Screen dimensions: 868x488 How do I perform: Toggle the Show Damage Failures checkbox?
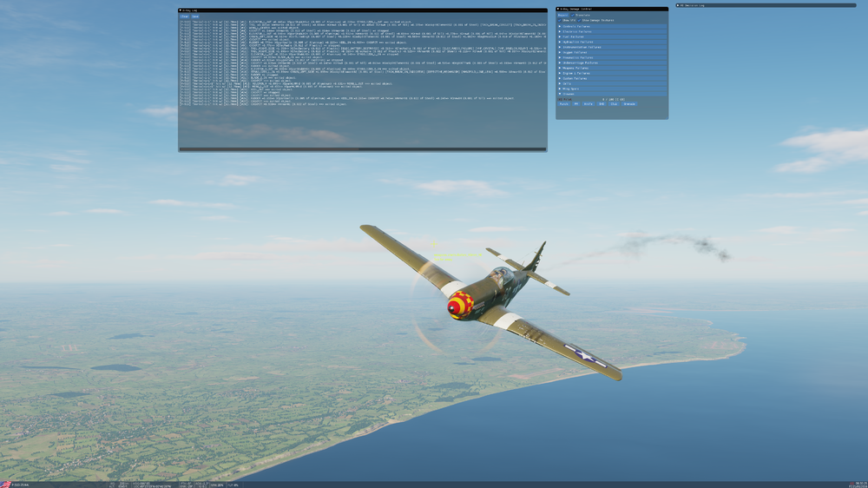[x=579, y=21]
